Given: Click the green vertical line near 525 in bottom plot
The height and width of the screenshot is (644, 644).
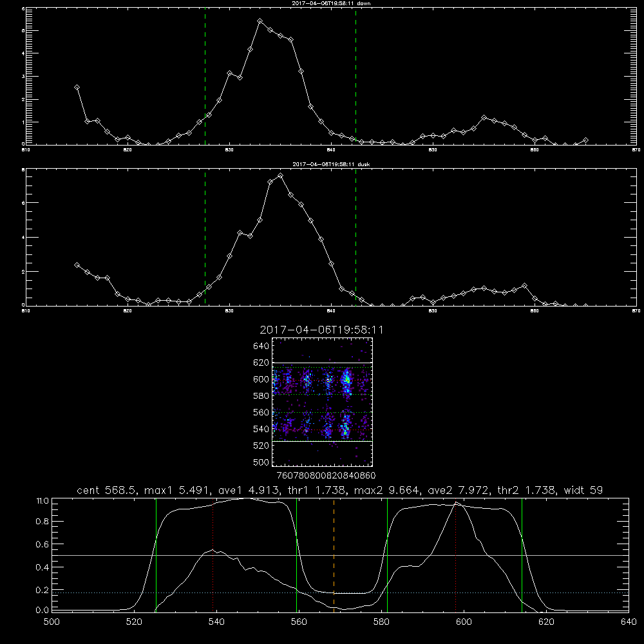Looking at the screenshot, I should (x=156, y=555).
